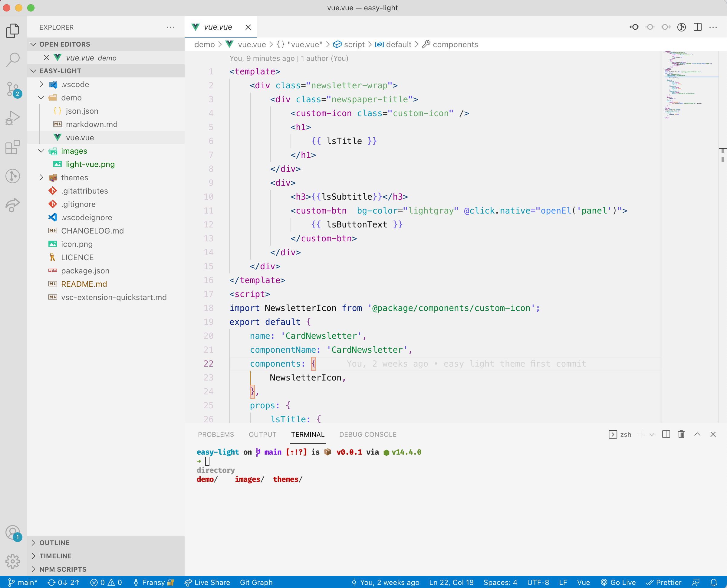The height and width of the screenshot is (588, 727).
Task: Click Git Graph in the status bar
Action: (256, 582)
